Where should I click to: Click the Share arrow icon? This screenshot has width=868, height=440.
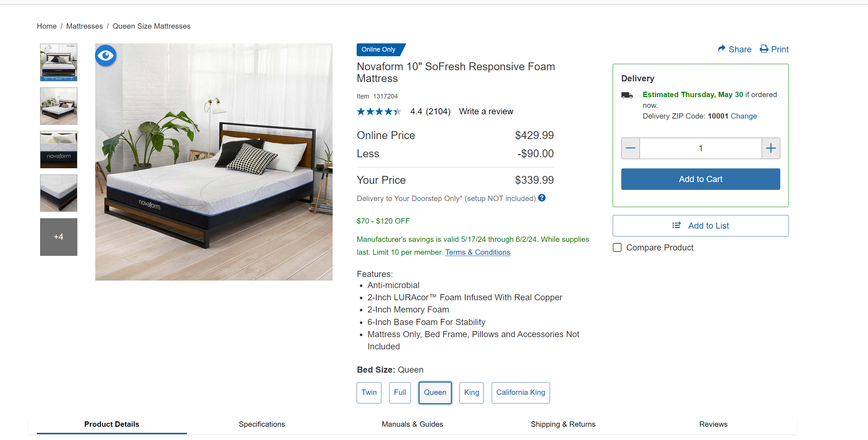tap(722, 49)
